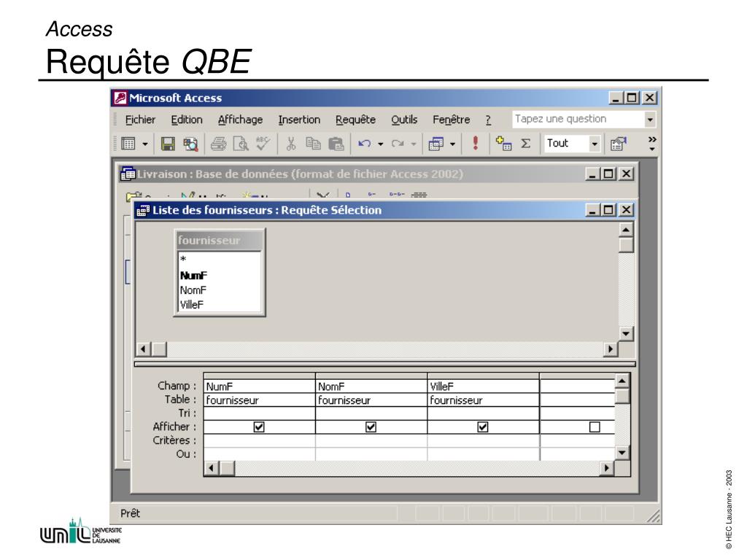Open the Affichage menu
The width and height of the screenshot is (747, 560).
click(x=240, y=120)
